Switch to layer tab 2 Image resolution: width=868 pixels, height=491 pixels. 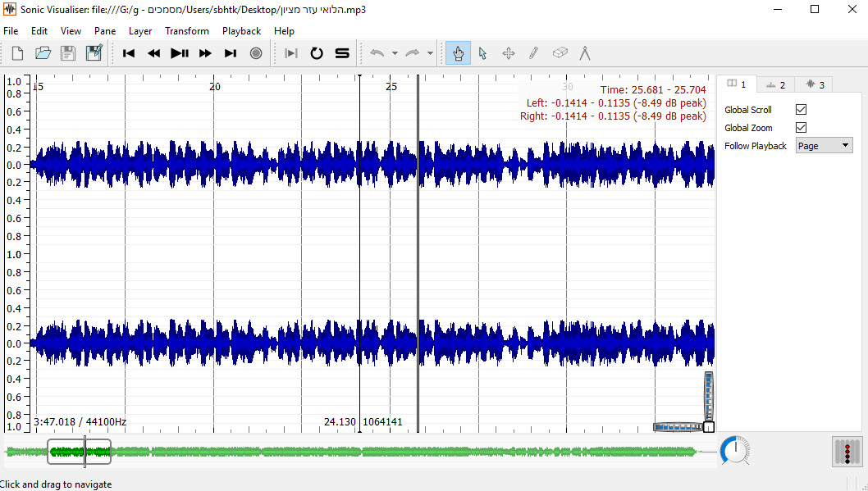coord(775,84)
